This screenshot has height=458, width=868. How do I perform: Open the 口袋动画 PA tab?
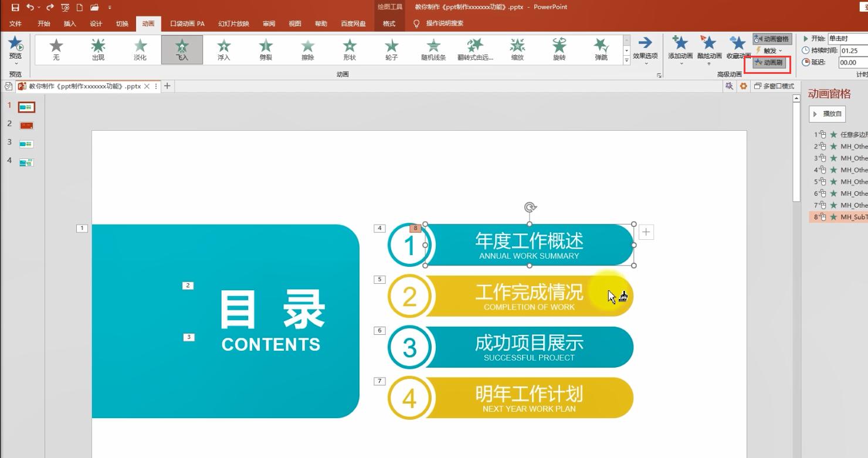(x=187, y=23)
